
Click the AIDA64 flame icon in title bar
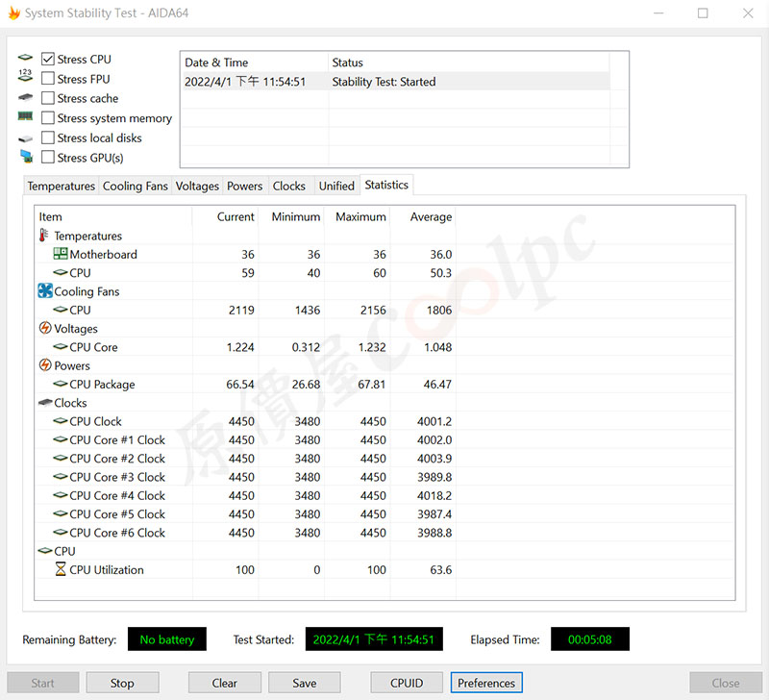[x=14, y=12]
